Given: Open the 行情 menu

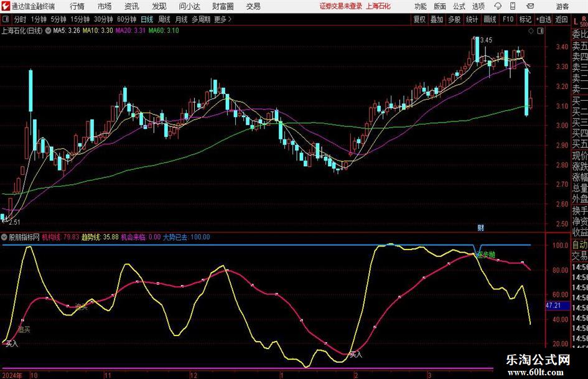Looking at the screenshot, I should click(77, 6).
